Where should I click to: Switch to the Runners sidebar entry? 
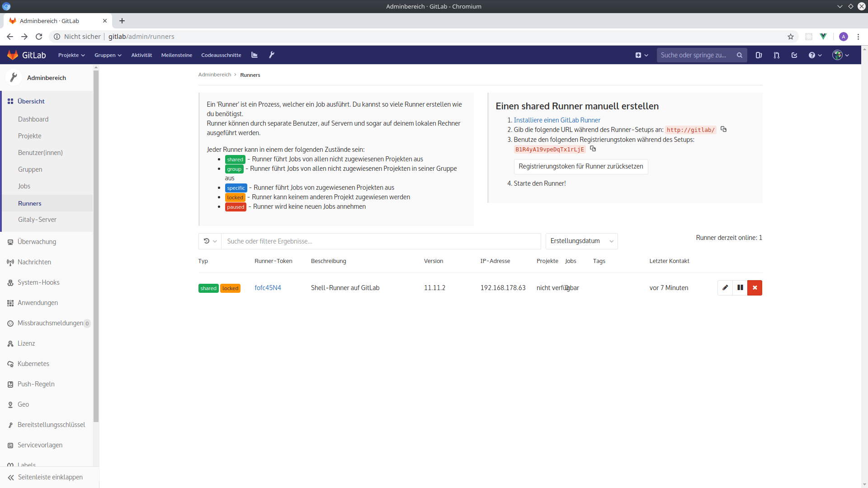29,203
